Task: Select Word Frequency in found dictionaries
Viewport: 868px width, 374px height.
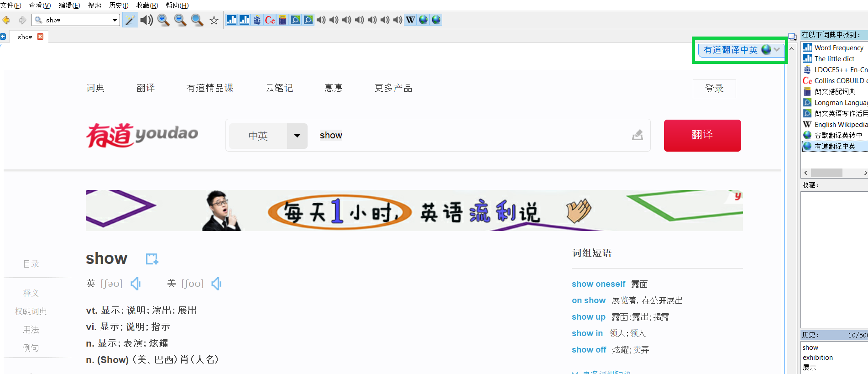Action: coord(835,47)
